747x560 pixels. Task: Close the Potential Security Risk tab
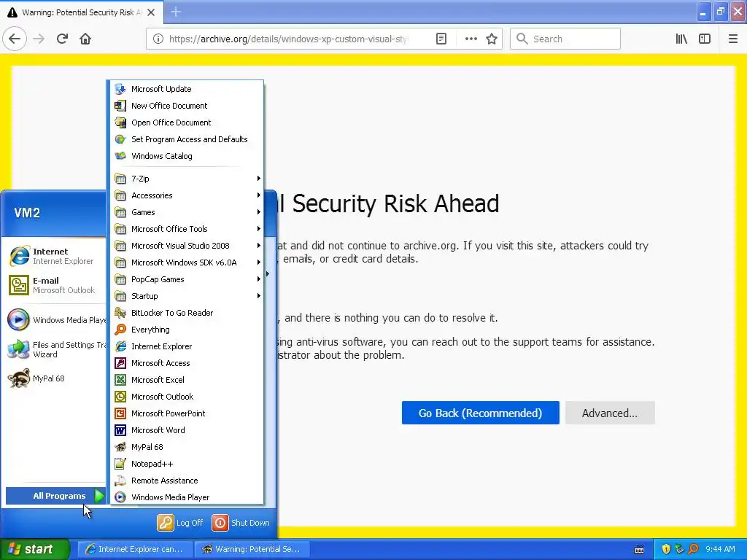151,12
